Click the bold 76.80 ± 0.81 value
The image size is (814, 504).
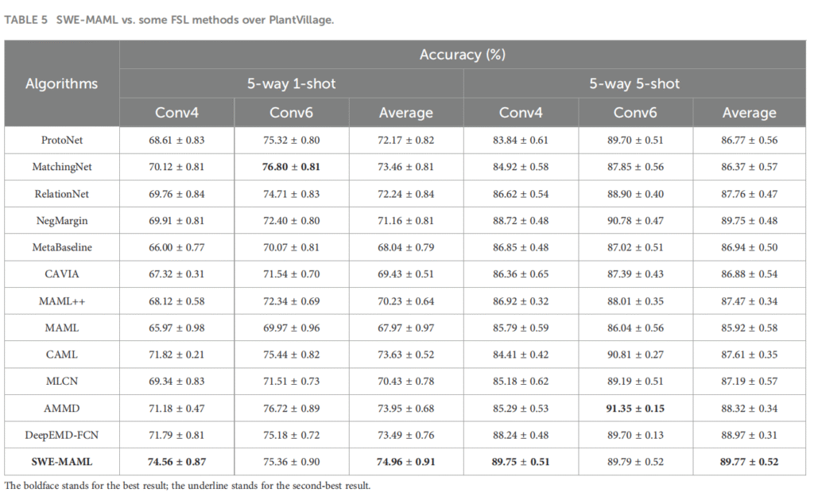point(291,167)
